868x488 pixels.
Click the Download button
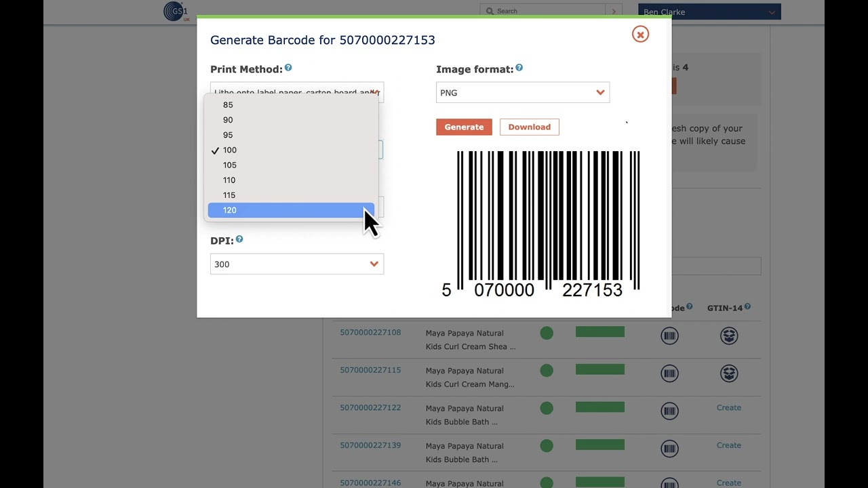(530, 127)
